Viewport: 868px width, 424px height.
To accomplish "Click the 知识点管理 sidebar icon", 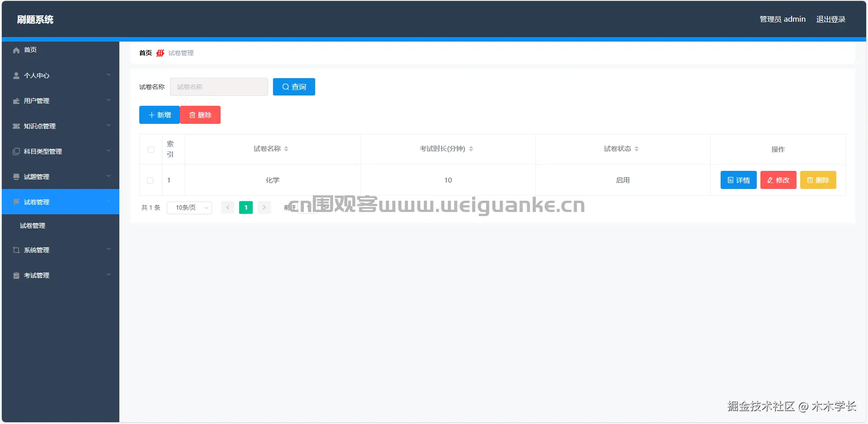I will click(16, 126).
